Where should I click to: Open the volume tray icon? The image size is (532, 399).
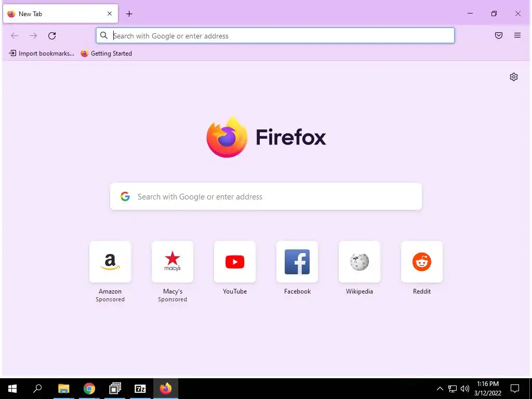[x=465, y=389]
